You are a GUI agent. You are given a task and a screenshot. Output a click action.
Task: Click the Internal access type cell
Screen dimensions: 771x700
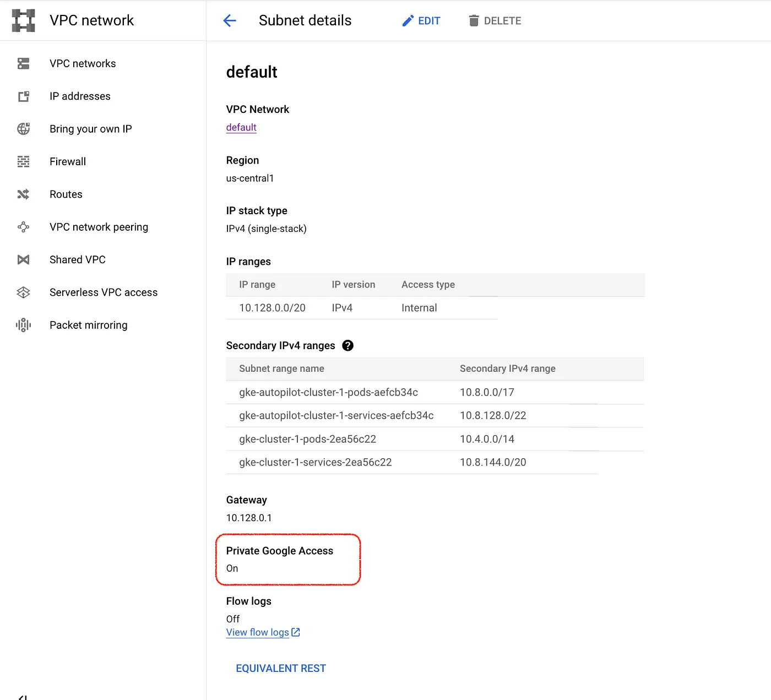419,308
